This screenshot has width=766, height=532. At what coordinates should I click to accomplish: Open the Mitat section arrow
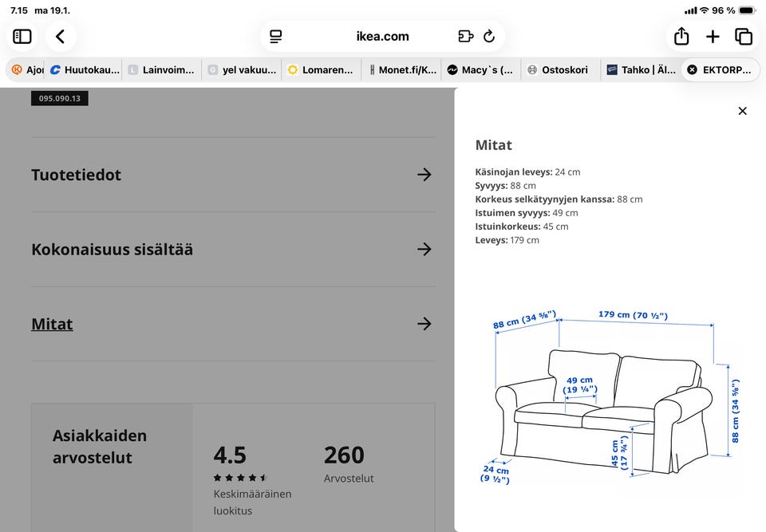tap(424, 324)
